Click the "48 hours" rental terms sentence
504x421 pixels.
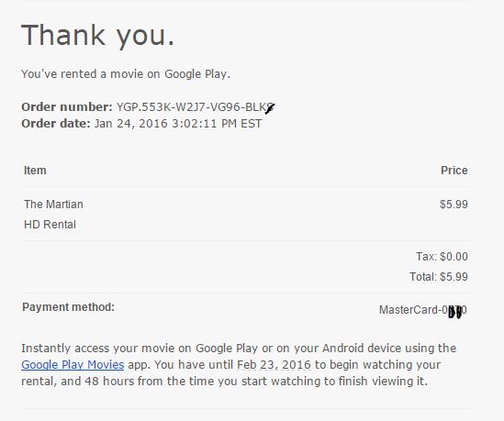pos(224,382)
